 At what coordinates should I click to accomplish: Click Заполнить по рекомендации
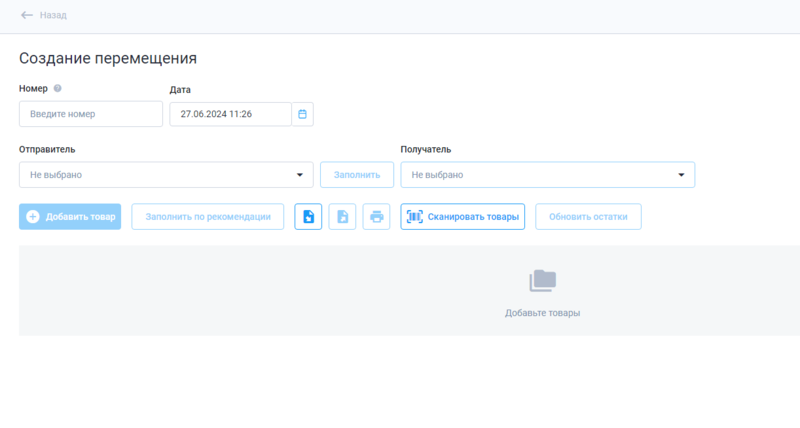pos(208,217)
